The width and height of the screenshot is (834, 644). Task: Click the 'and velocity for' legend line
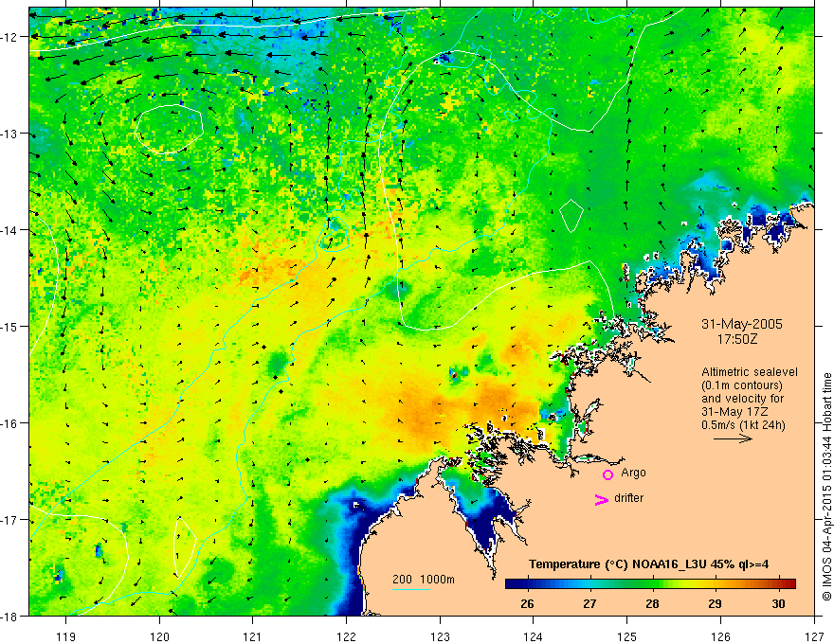point(742,399)
